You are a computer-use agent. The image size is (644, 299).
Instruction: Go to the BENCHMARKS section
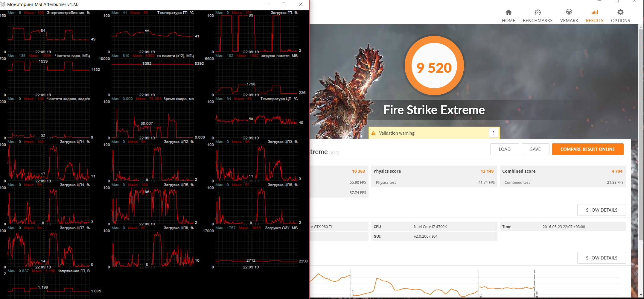point(538,16)
